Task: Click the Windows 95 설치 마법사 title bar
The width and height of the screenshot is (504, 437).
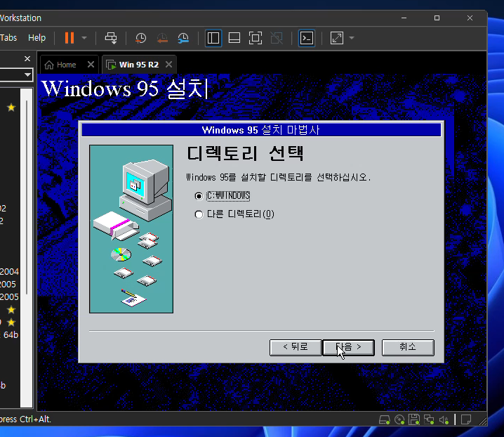Action: 261,130
